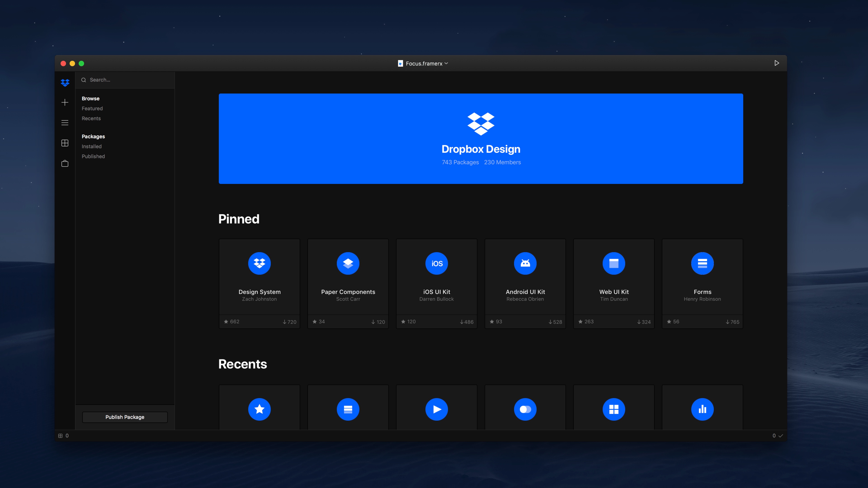Open the Paper Components card title

click(348, 292)
